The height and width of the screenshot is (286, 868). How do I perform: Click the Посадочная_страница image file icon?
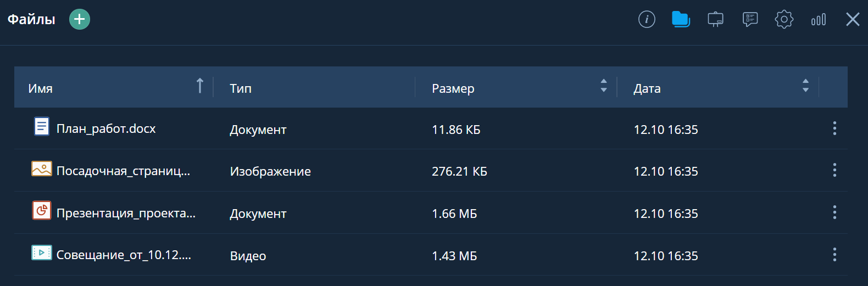pyautogui.click(x=42, y=169)
